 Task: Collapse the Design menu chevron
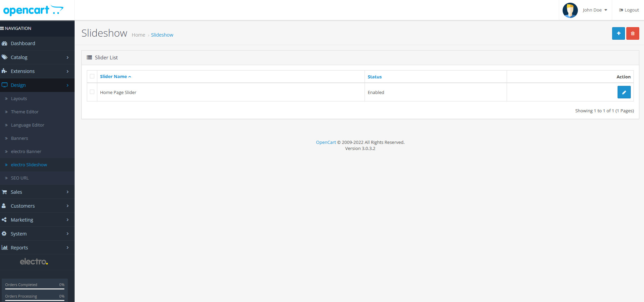(x=67, y=85)
